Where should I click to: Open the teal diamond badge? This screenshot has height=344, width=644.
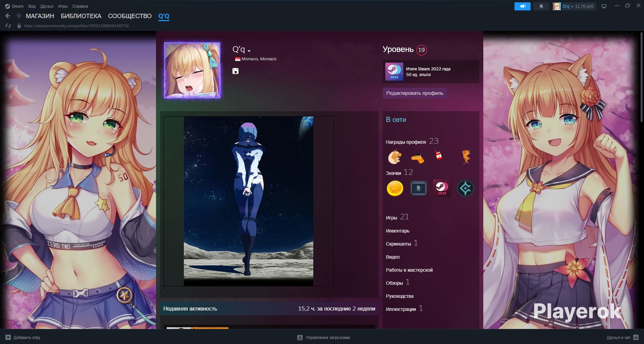[x=465, y=189]
